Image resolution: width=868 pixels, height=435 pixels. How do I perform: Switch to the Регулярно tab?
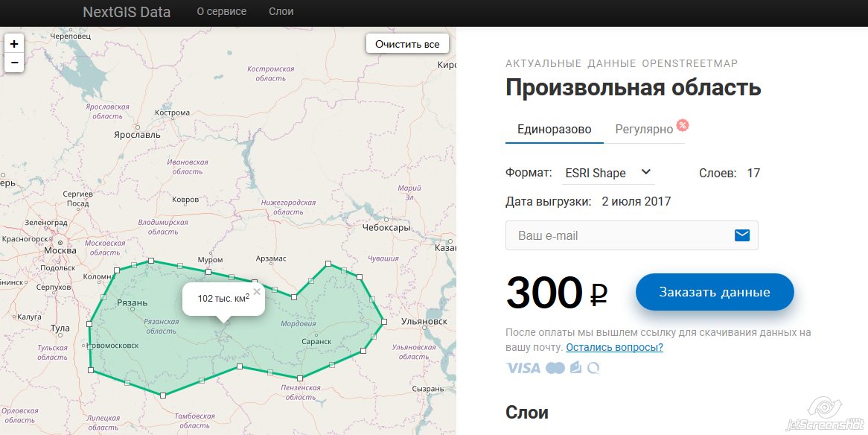tap(644, 130)
